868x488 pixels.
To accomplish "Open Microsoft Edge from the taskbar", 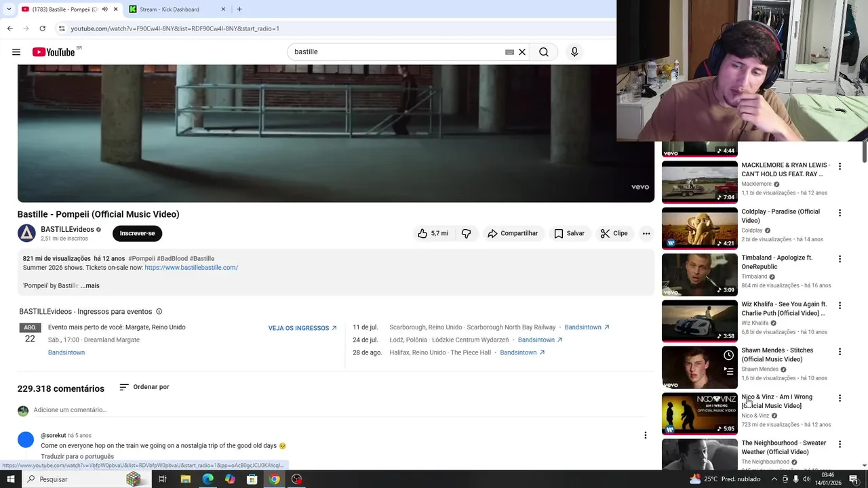I will (208, 479).
